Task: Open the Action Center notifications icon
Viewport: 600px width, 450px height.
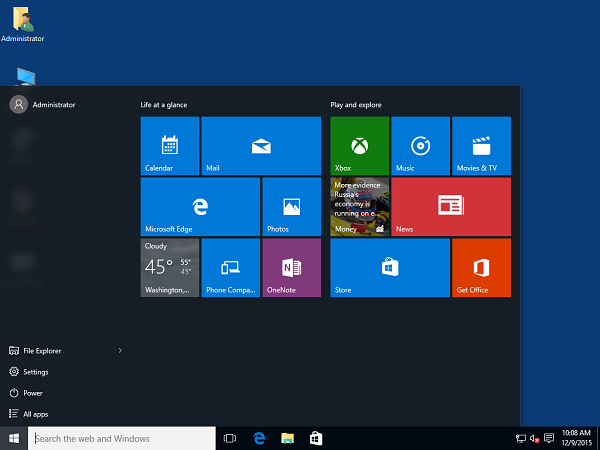Action: coord(549,438)
